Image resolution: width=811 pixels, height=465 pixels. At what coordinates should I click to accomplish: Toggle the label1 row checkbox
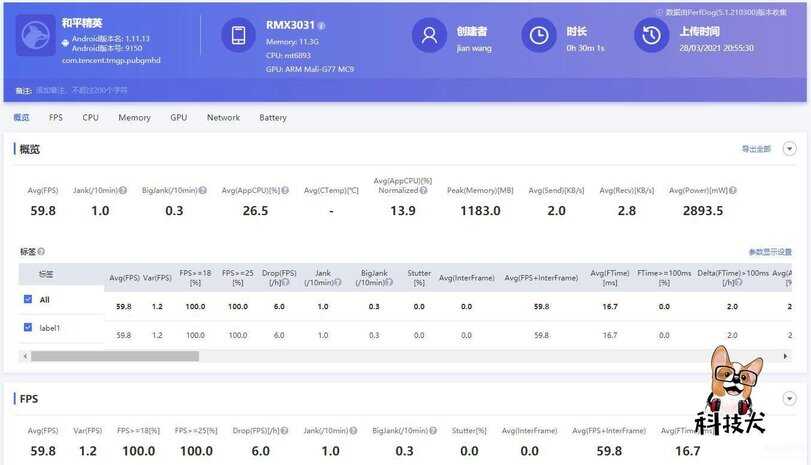click(28, 327)
